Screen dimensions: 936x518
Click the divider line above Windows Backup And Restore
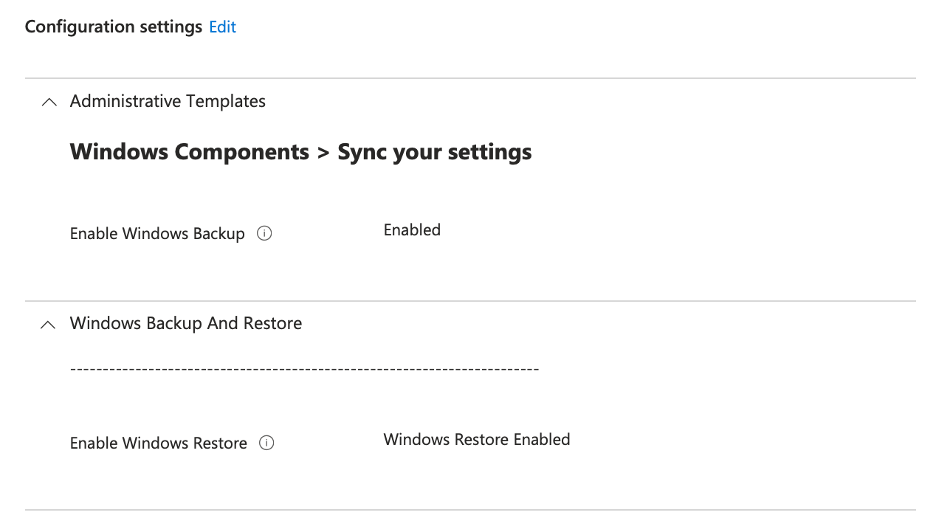click(x=470, y=301)
